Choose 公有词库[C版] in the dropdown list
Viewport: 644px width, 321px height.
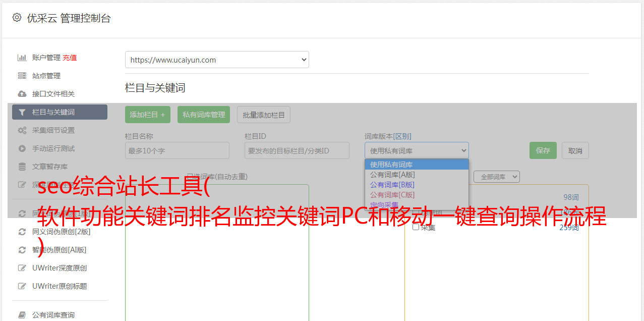click(x=417, y=195)
